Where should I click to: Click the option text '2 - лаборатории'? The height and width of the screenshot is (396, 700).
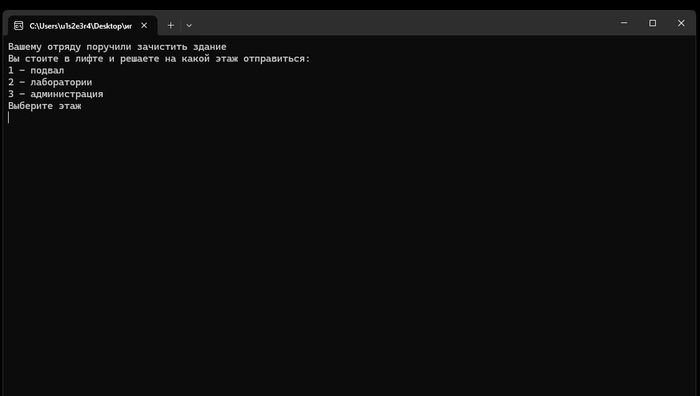[x=50, y=82]
